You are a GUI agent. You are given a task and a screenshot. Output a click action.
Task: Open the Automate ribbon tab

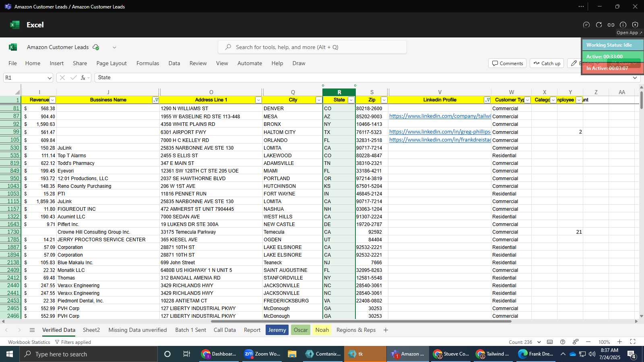250,63
